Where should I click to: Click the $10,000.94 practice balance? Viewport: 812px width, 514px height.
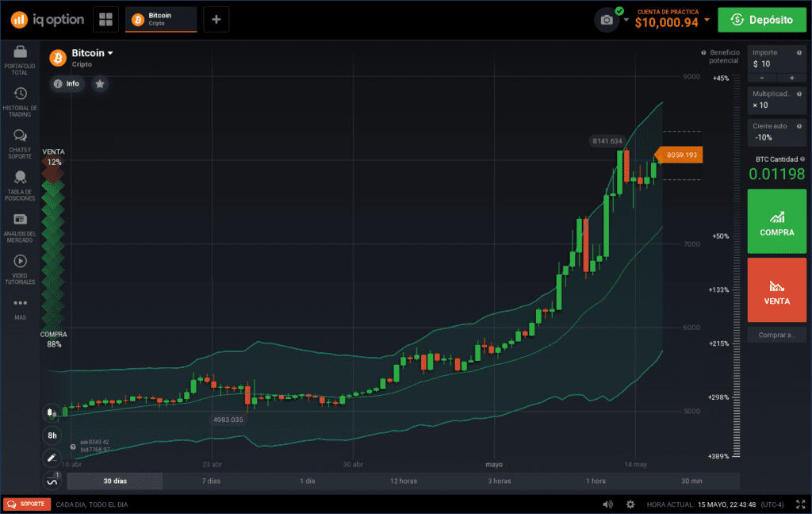pos(666,23)
